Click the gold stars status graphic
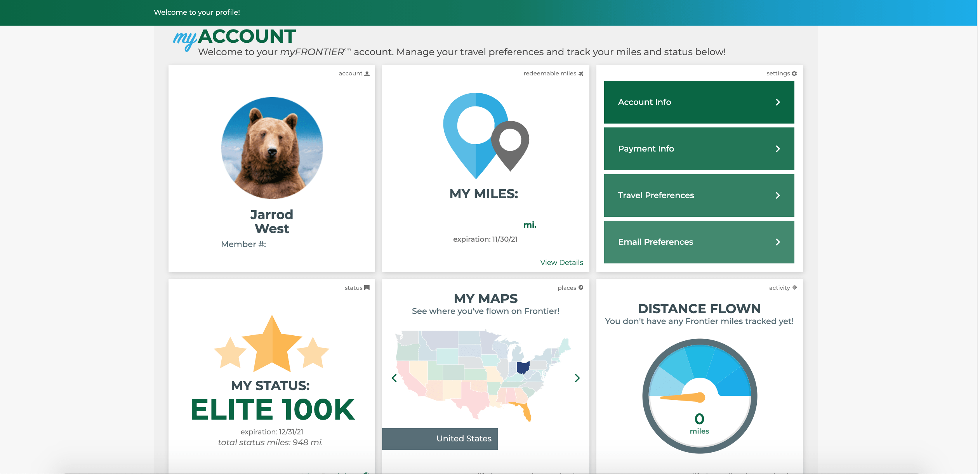This screenshot has height=474, width=980. (x=272, y=343)
